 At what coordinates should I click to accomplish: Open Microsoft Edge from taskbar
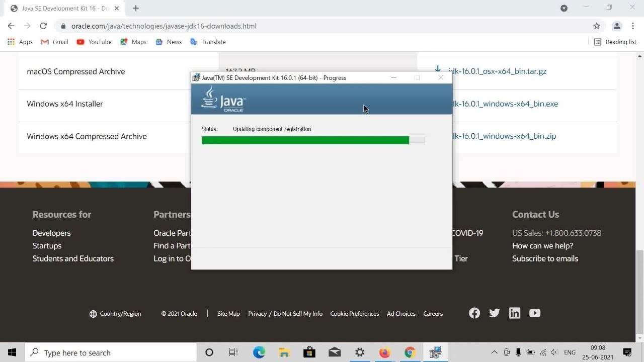(x=259, y=352)
